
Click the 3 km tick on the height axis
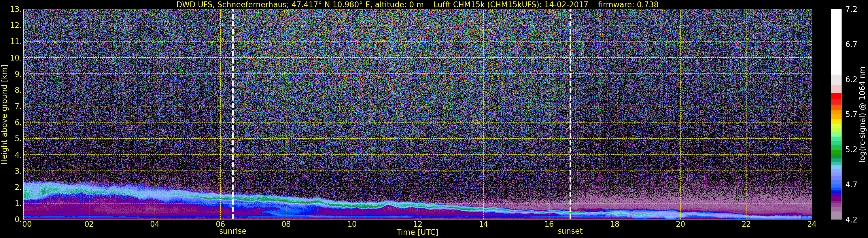tap(18, 171)
